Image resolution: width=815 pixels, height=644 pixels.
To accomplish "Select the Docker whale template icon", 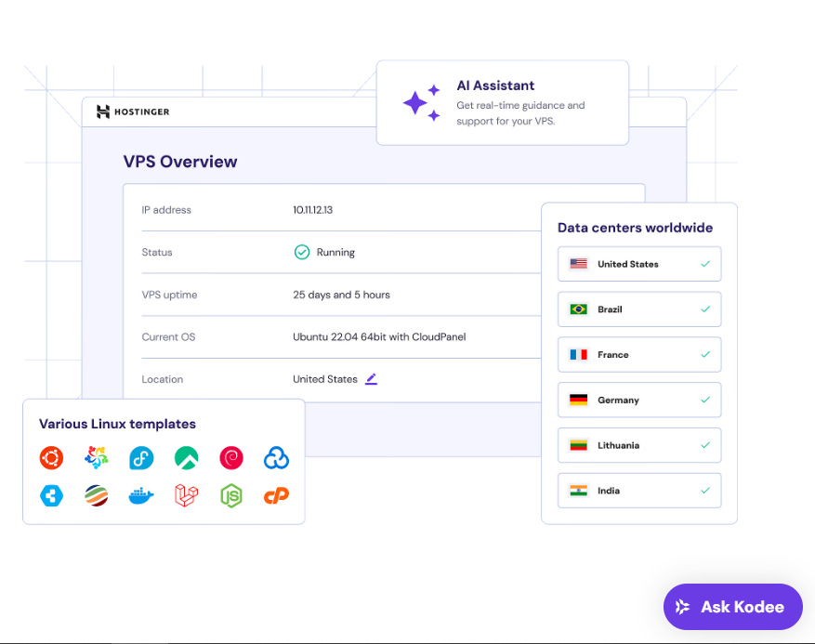I will click(141, 496).
